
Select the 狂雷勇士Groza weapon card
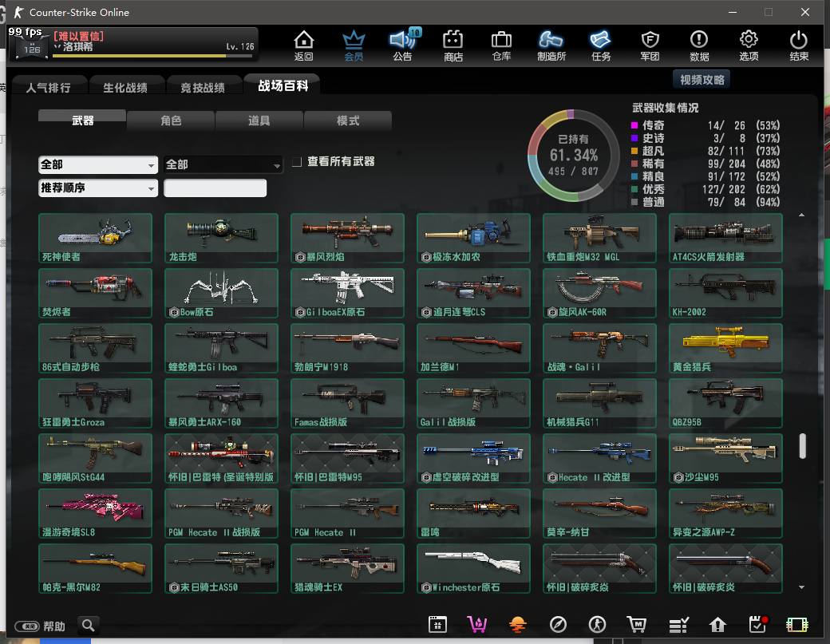click(x=95, y=403)
